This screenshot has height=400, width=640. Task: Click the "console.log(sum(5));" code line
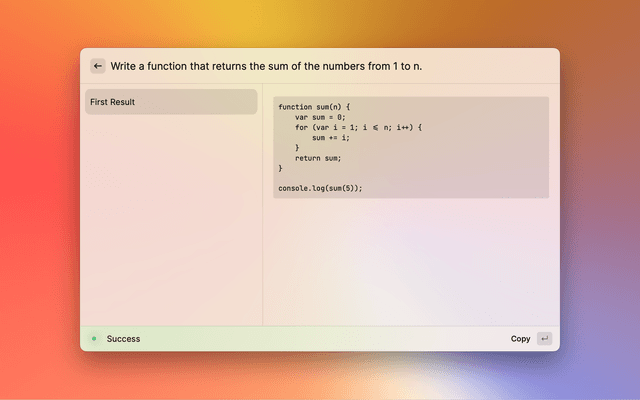[320, 188]
